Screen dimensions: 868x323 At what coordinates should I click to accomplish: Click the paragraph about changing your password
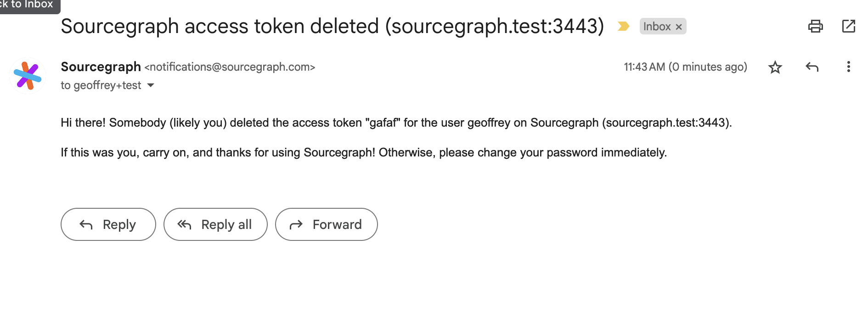point(363,153)
